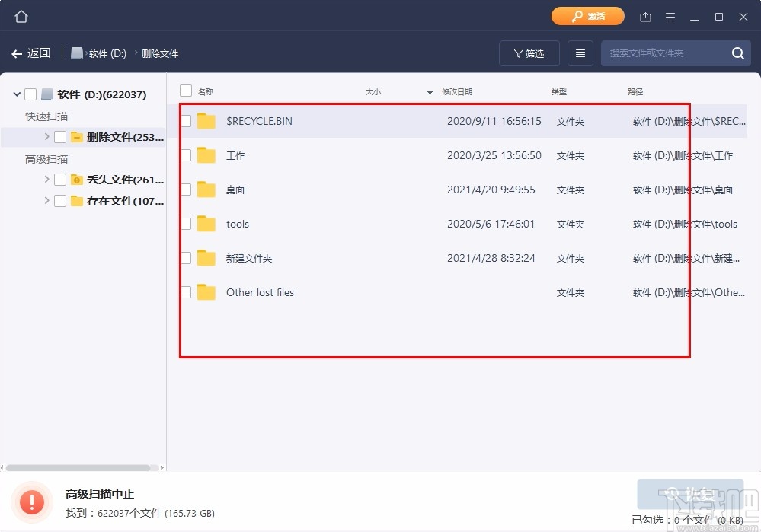Expand the 存在文件 tree node

(x=46, y=201)
